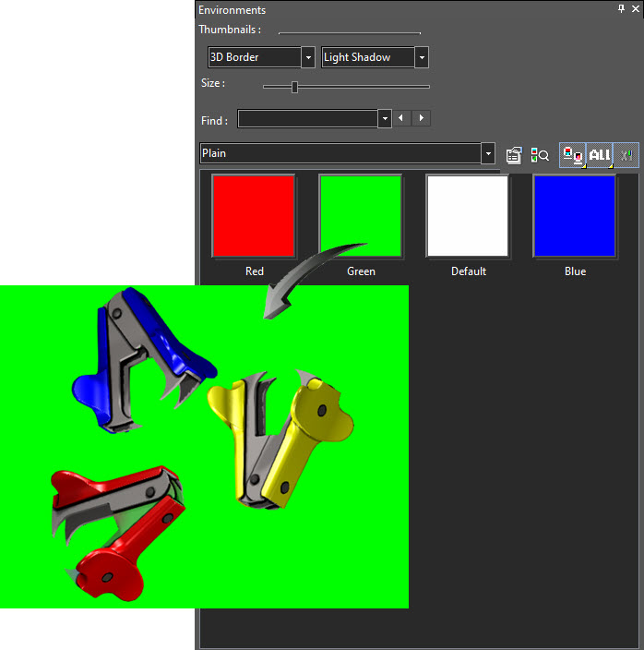The image size is (644, 650).
Task: Select the Blue environment thumbnail
Action: pos(575,216)
